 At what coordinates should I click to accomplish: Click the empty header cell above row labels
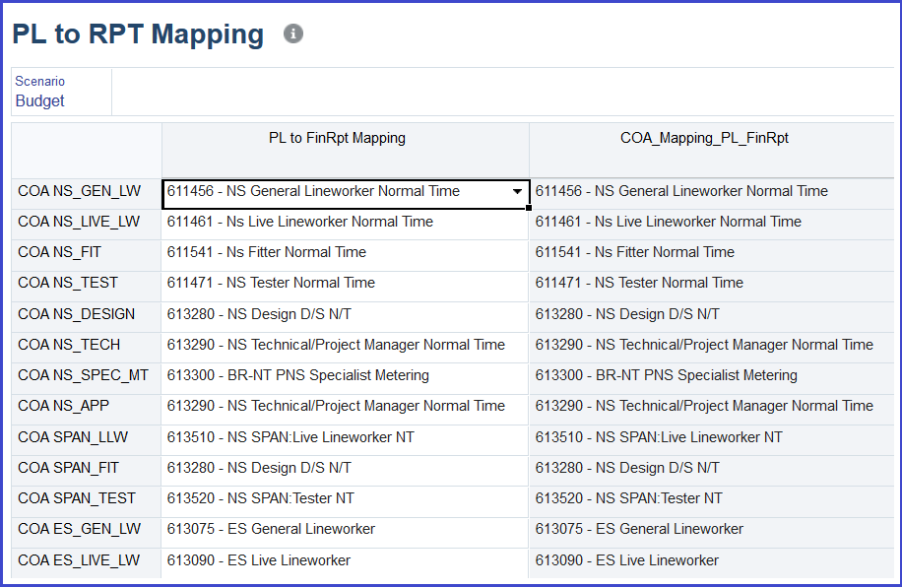pyautogui.click(x=84, y=149)
